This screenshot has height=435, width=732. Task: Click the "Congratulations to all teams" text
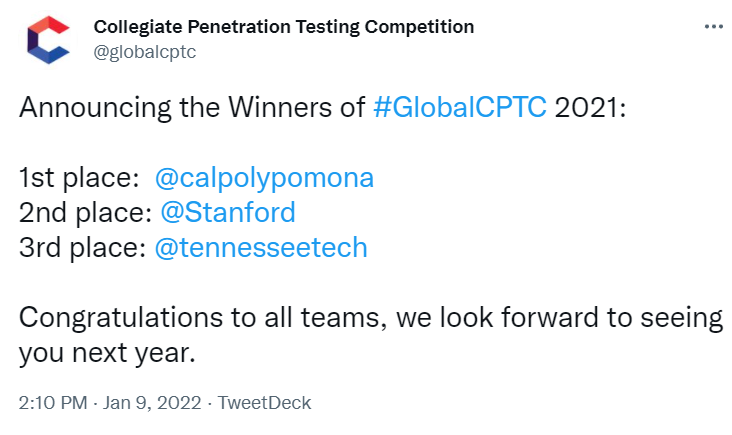(203, 318)
